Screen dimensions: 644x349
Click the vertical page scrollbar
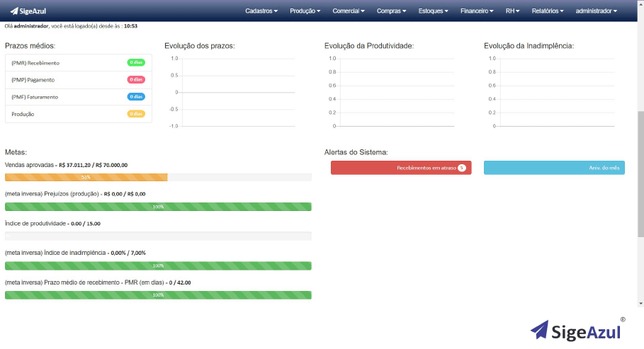pos(640,177)
